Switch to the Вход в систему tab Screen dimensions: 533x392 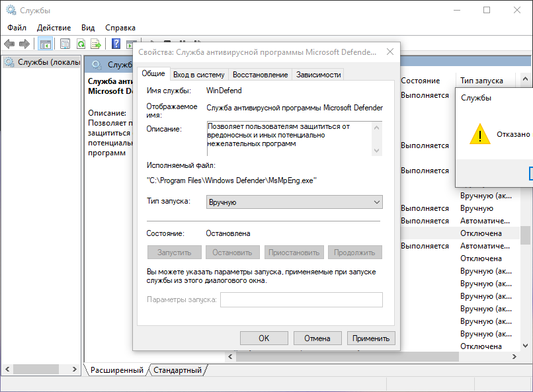[x=199, y=75]
